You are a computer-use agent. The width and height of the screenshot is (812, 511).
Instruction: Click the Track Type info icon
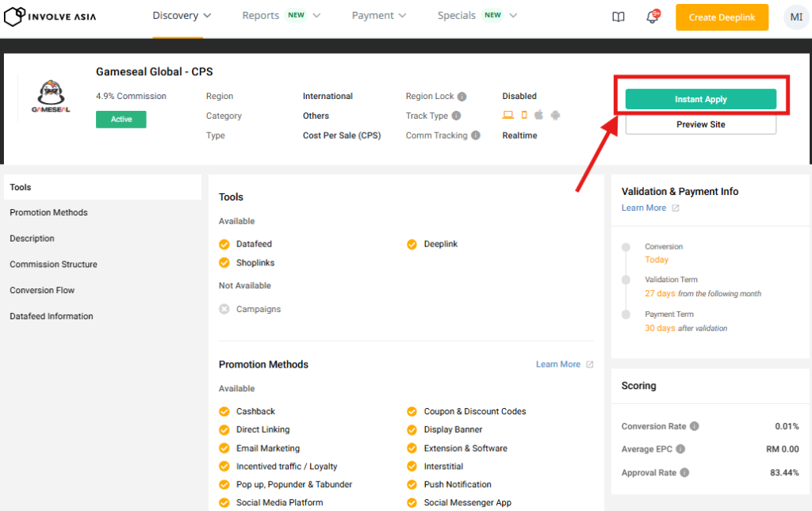click(x=456, y=116)
